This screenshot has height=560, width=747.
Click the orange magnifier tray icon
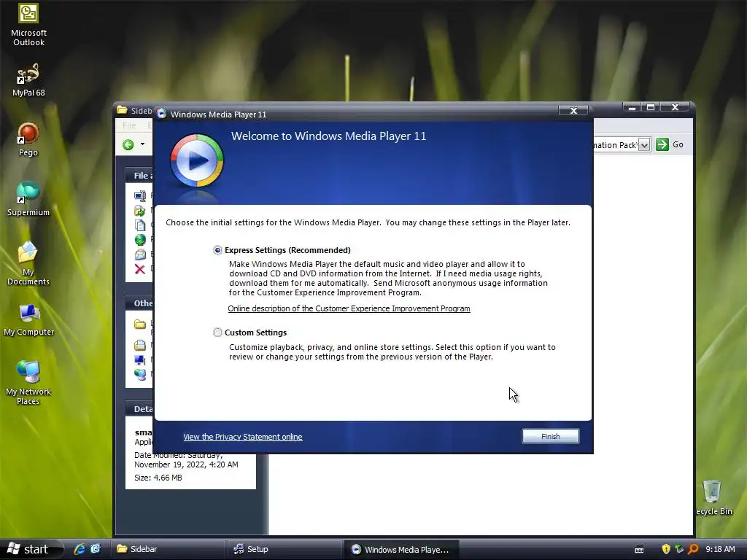pyautogui.click(x=693, y=549)
